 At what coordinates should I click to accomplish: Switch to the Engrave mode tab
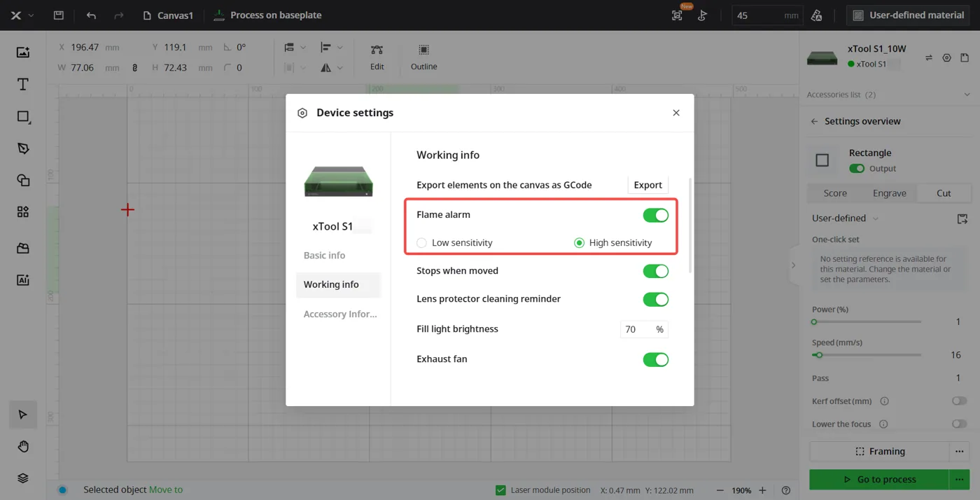point(890,193)
